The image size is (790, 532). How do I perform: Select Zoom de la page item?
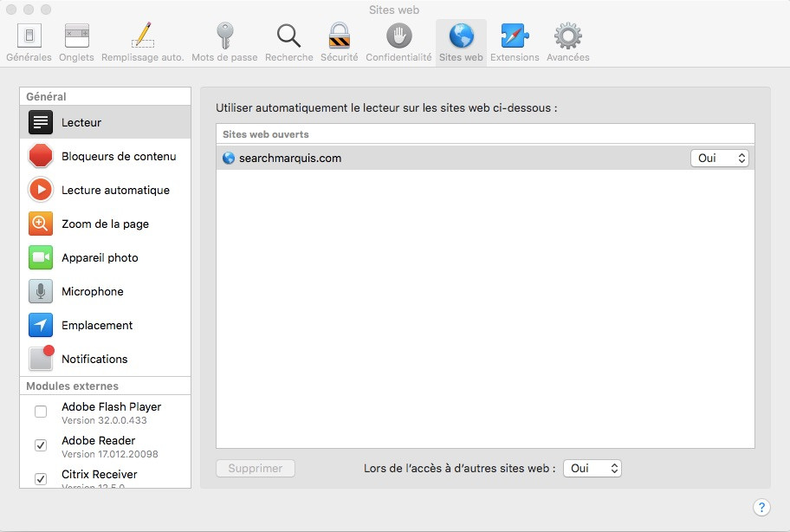click(105, 224)
